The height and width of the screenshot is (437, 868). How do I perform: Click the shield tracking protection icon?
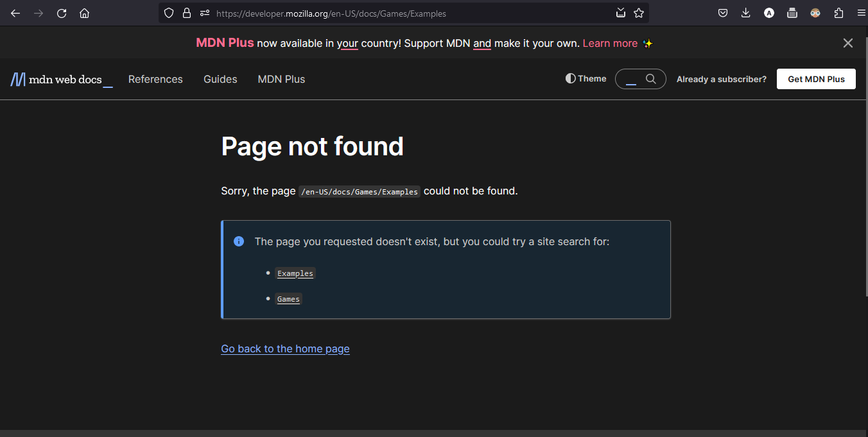[x=168, y=13]
